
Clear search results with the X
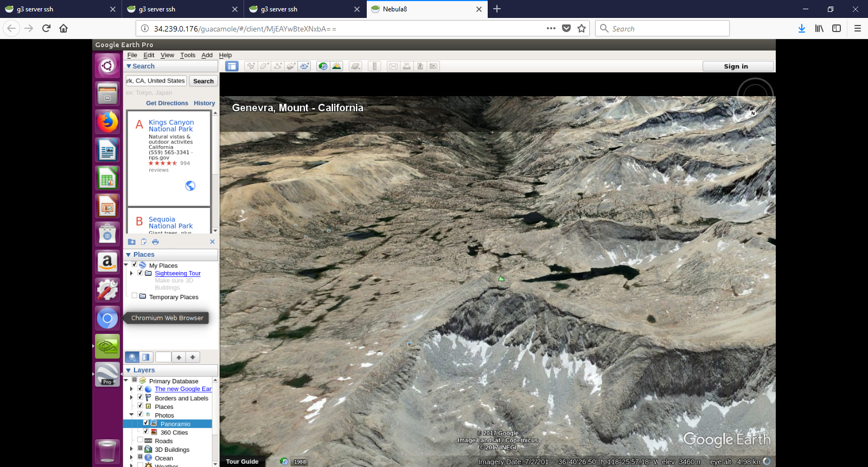click(x=212, y=242)
